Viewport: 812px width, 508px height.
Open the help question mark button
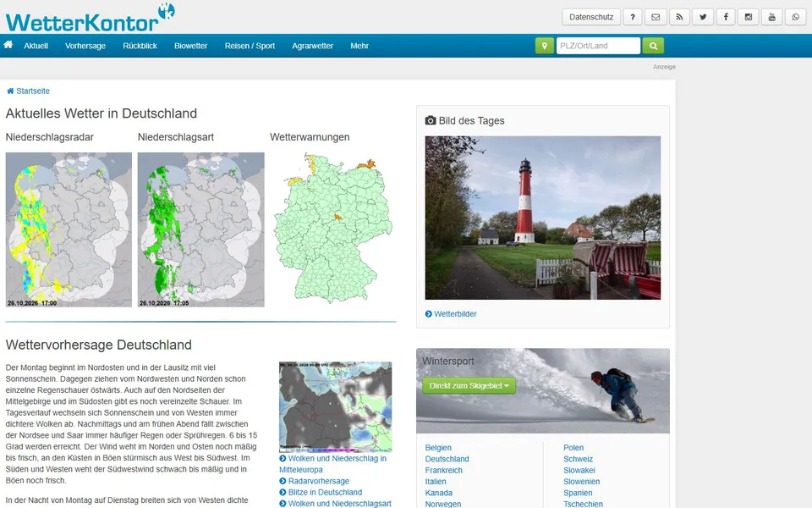pyautogui.click(x=633, y=17)
